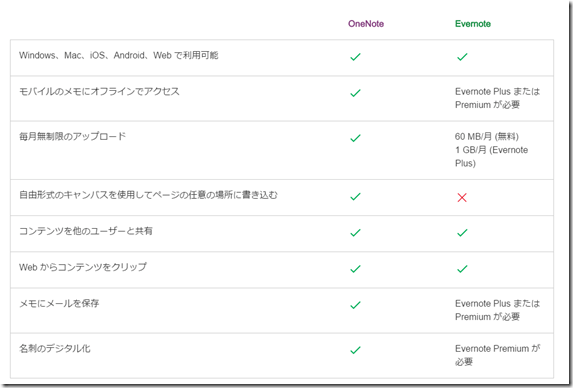Image resolution: width=573 pixels, height=388 pixels.
Task: Click OneNote checkmark in 毎月無制限のアップロード row
Action: (x=356, y=138)
